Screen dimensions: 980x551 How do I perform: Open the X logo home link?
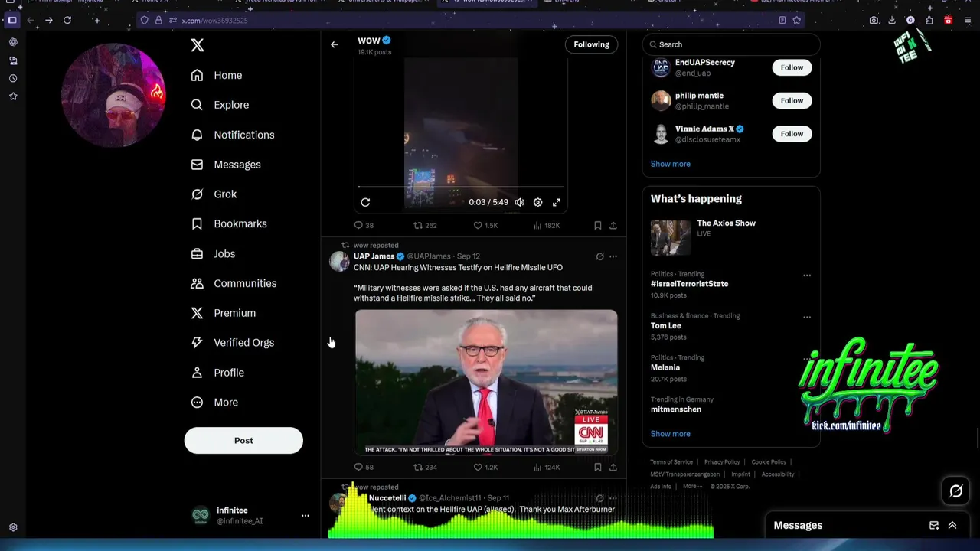[198, 45]
